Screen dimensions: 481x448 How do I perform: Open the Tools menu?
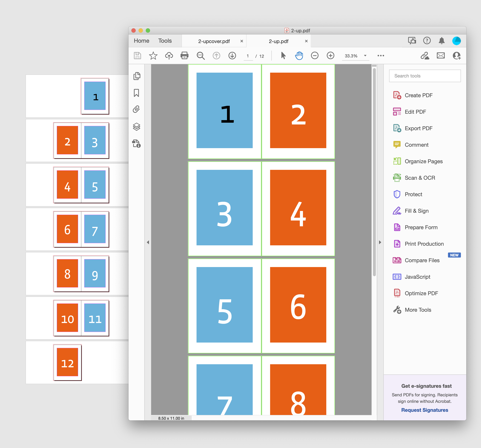165,41
